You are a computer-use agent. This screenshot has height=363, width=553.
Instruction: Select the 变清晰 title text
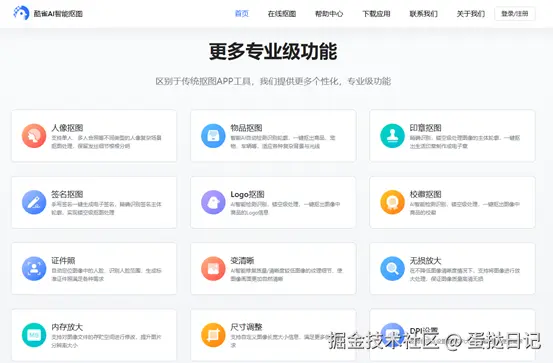pos(242,260)
